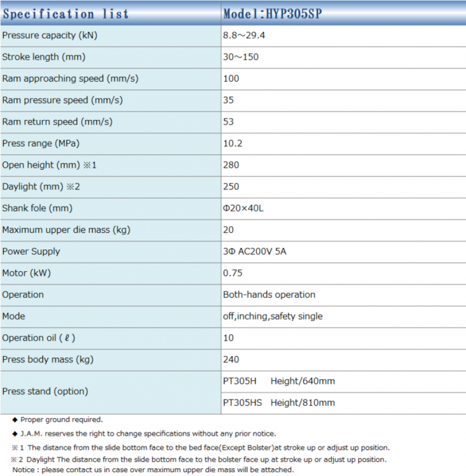Click the PT305H Height/640mm option

coord(279,381)
